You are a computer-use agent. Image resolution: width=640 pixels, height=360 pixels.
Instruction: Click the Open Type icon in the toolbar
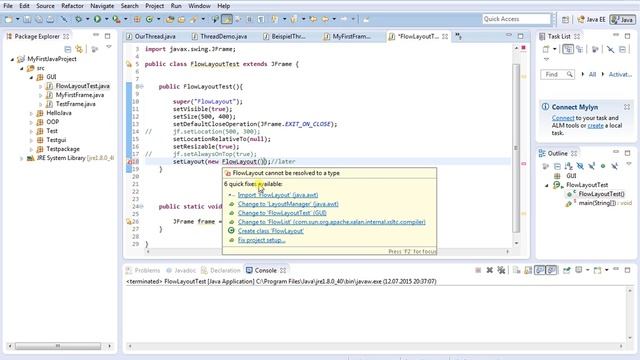click(170, 19)
